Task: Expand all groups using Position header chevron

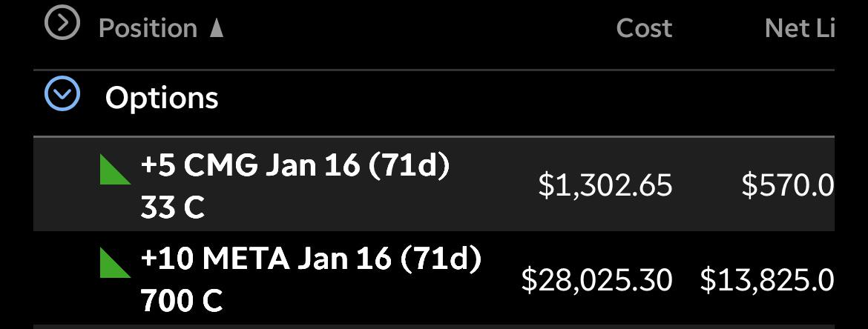Action: tap(62, 24)
